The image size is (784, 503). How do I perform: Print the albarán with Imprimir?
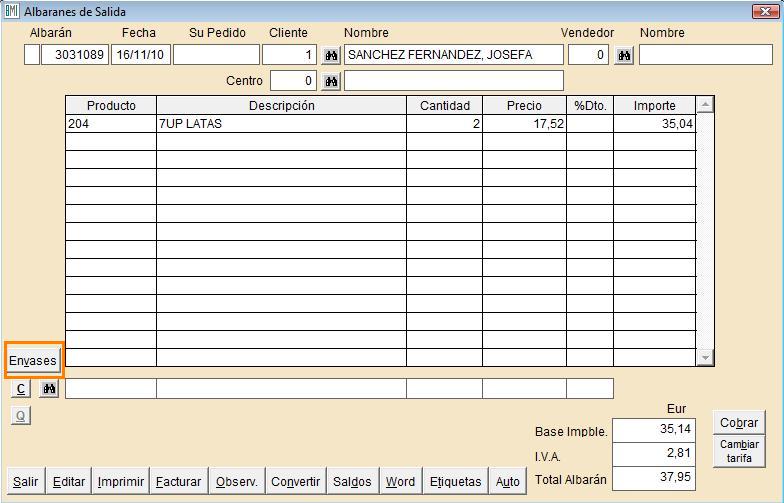pyautogui.click(x=121, y=481)
